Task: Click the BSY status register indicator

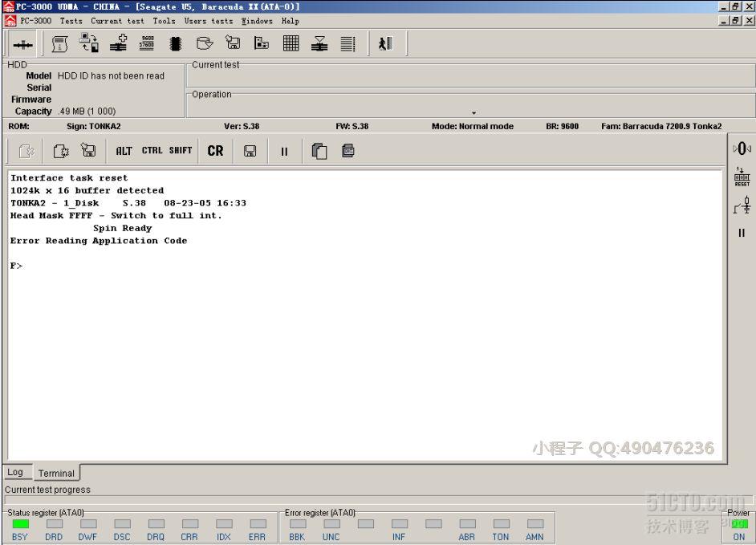Action: click(20, 524)
